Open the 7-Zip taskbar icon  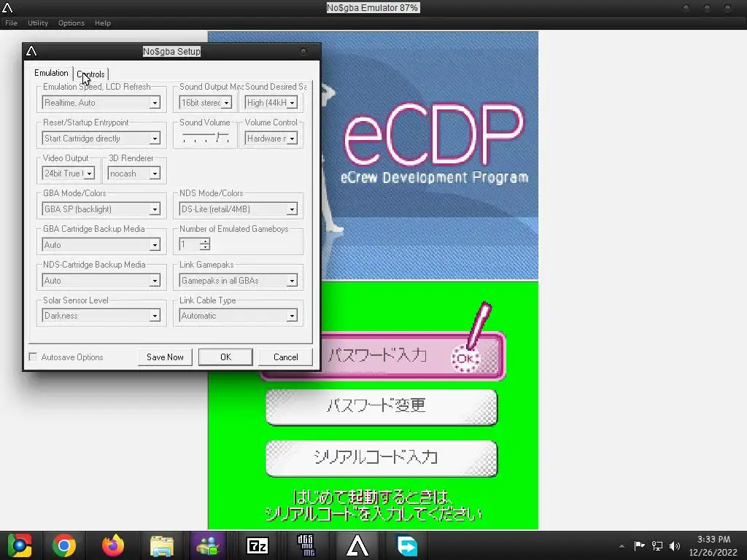258,545
